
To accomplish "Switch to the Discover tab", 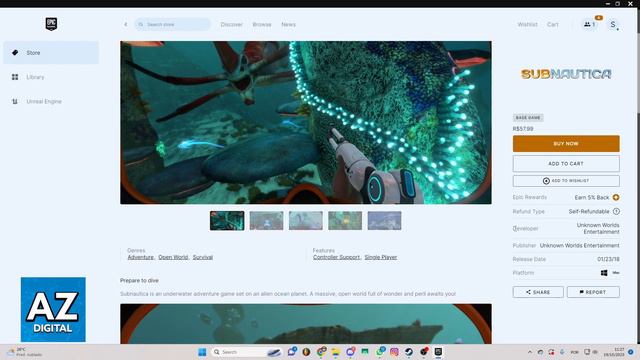I will click(x=231, y=24).
